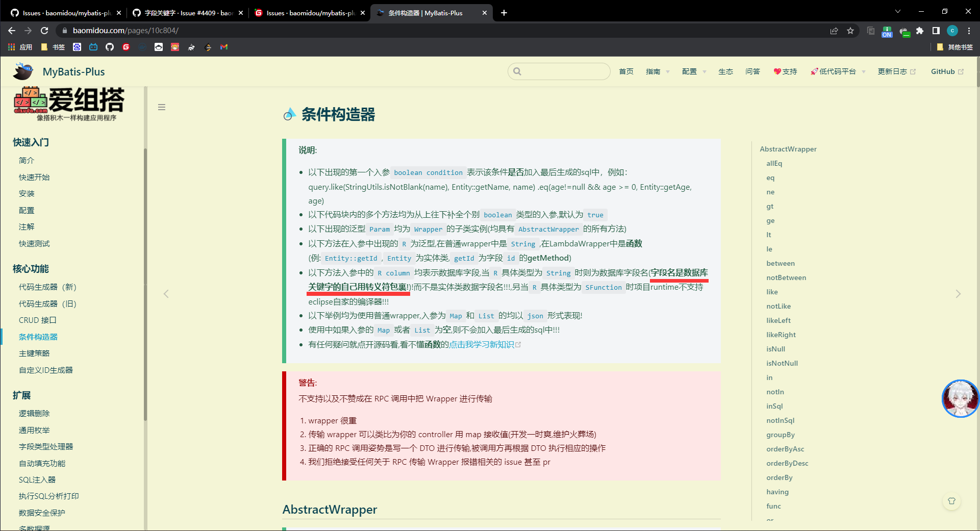Select 首页 in the top navigation
The width and height of the screenshot is (980, 531).
626,71
